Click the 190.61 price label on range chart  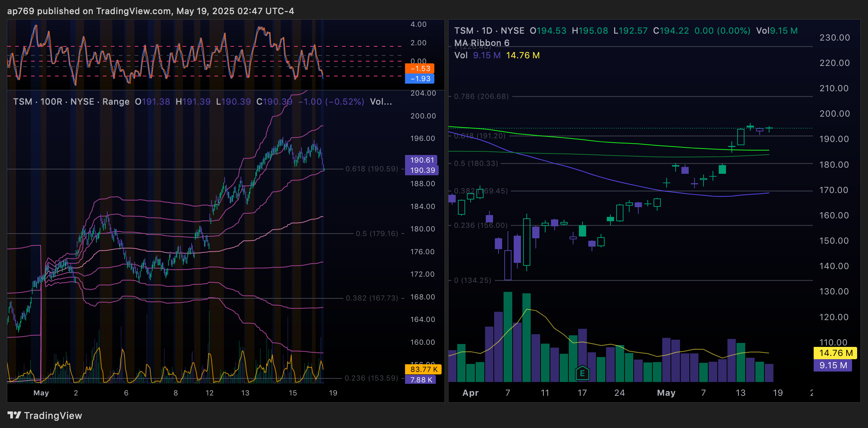point(421,160)
